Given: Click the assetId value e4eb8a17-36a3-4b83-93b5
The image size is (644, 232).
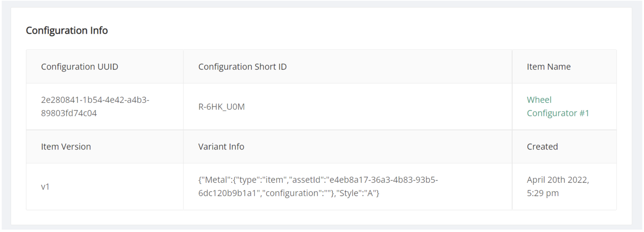Looking at the screenshot, I should pyautogui.click(x=383, y=180).
